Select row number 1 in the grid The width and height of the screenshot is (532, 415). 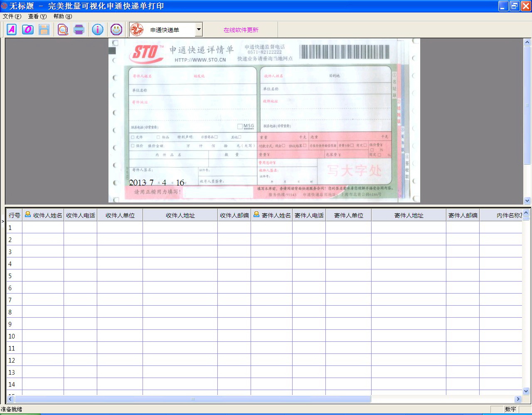tap(15, 227)
